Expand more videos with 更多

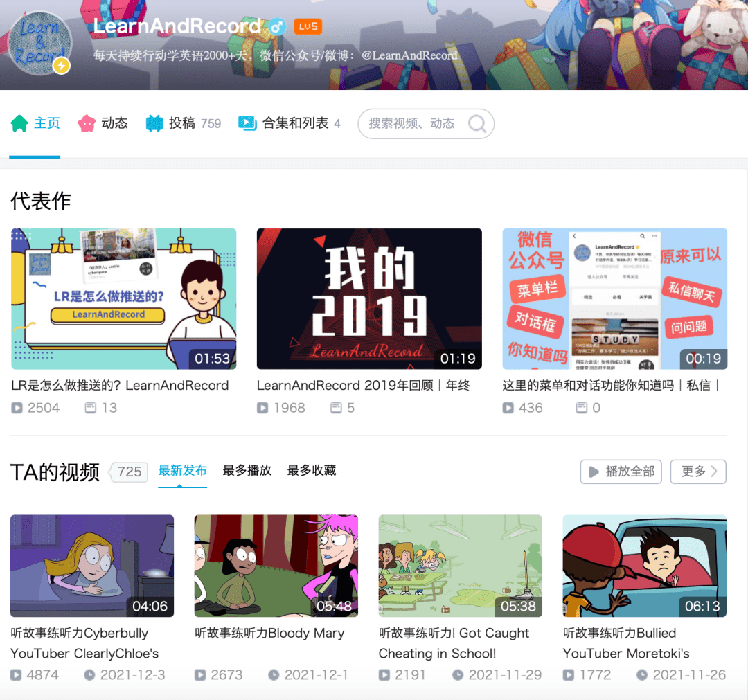698,472
